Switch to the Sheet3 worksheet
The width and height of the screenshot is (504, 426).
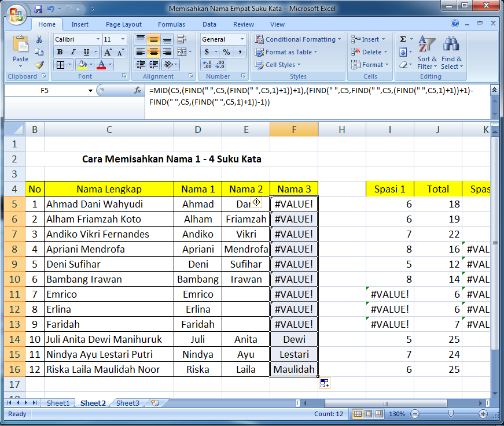[x=127, y=403]
